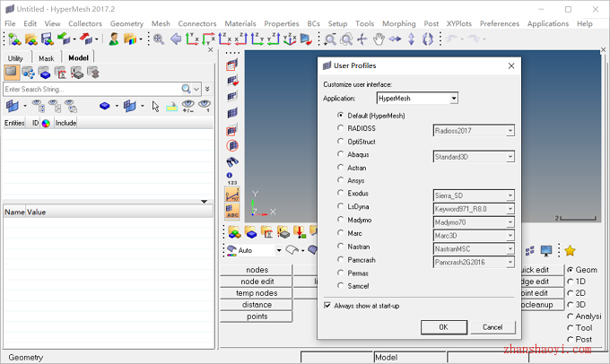610x364 pixels.
Task: Click the Entities column header
Action: [x=14, y=123]
